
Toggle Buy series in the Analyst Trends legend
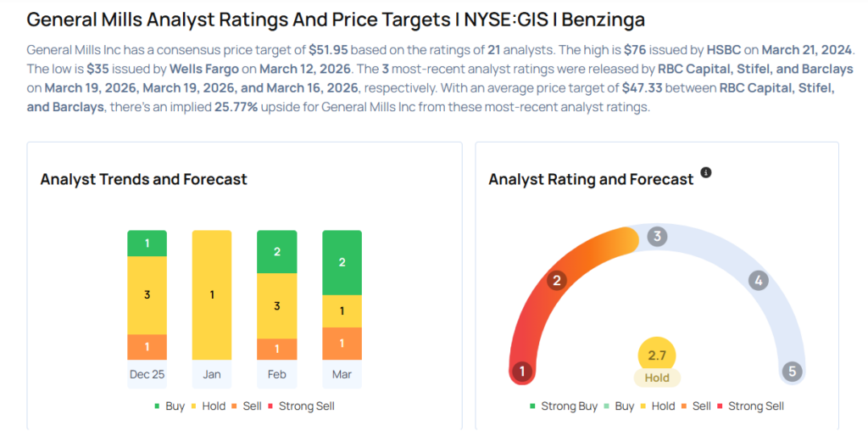(169, 406)
